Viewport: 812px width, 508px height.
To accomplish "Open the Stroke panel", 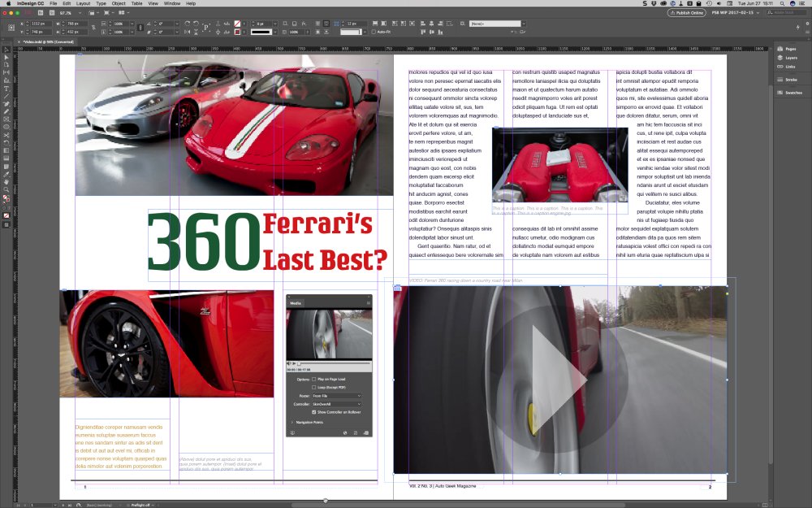I will pos(787,80).
